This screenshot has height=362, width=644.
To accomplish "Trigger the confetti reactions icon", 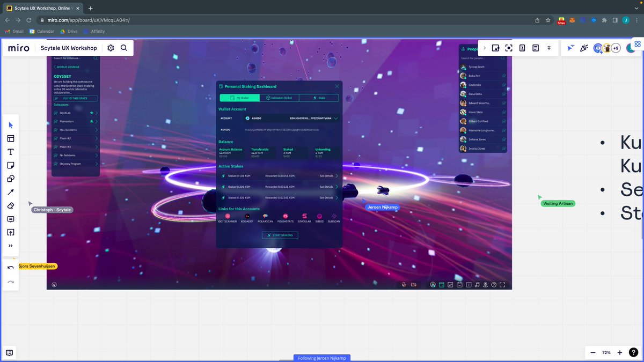I will (x=584, y=48).
